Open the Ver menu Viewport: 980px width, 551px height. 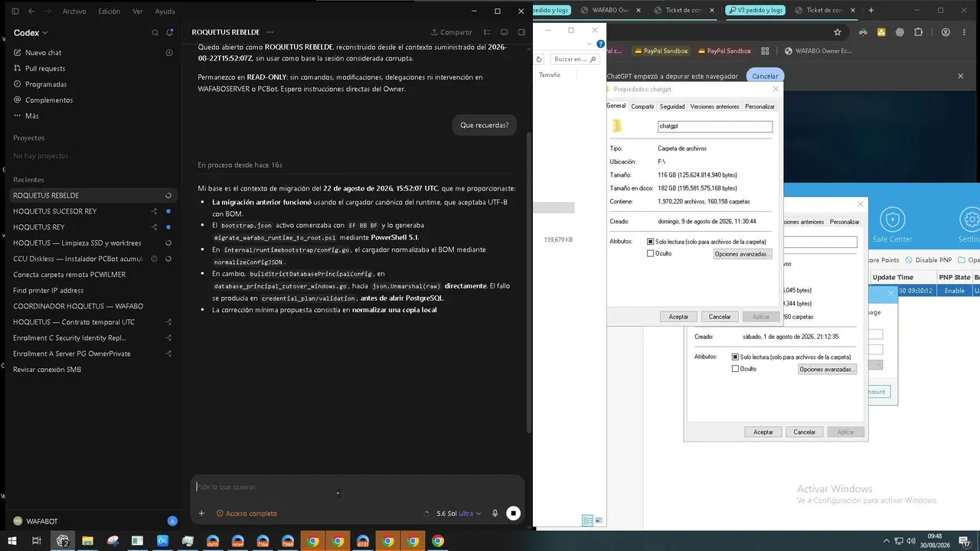tap(138, 11)
